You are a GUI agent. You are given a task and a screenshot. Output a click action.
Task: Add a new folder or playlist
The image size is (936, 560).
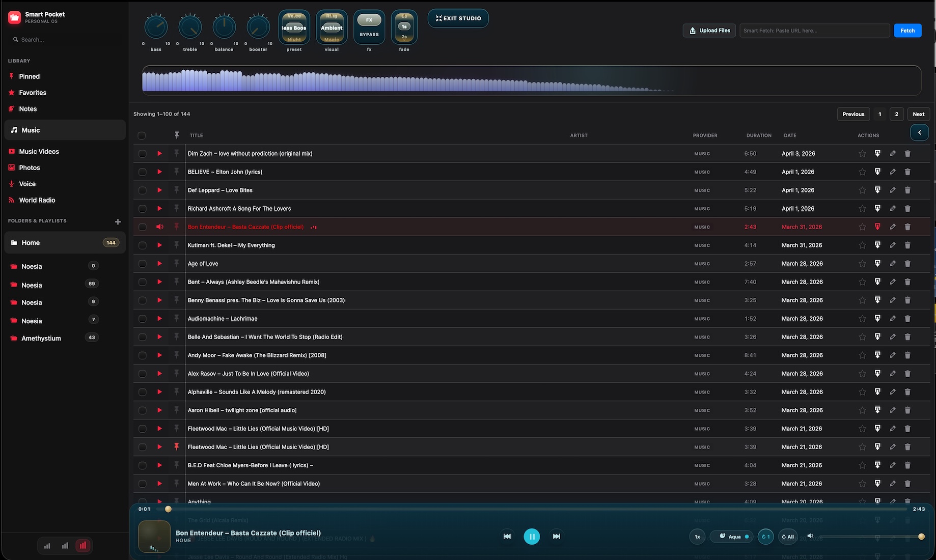tap(118, 221)
